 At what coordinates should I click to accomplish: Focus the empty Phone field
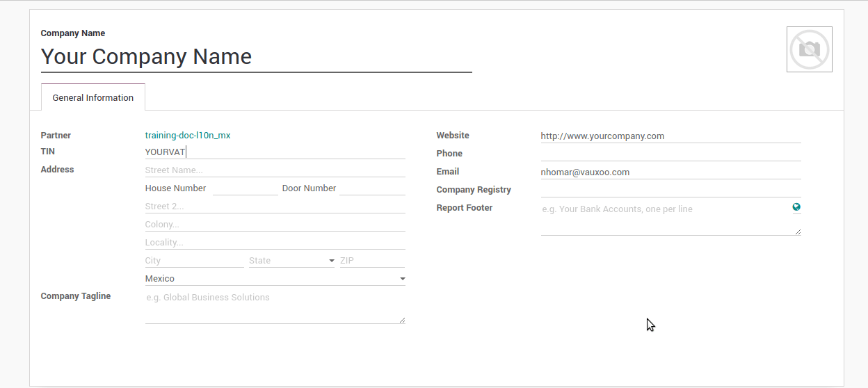[x=670, y=154]
